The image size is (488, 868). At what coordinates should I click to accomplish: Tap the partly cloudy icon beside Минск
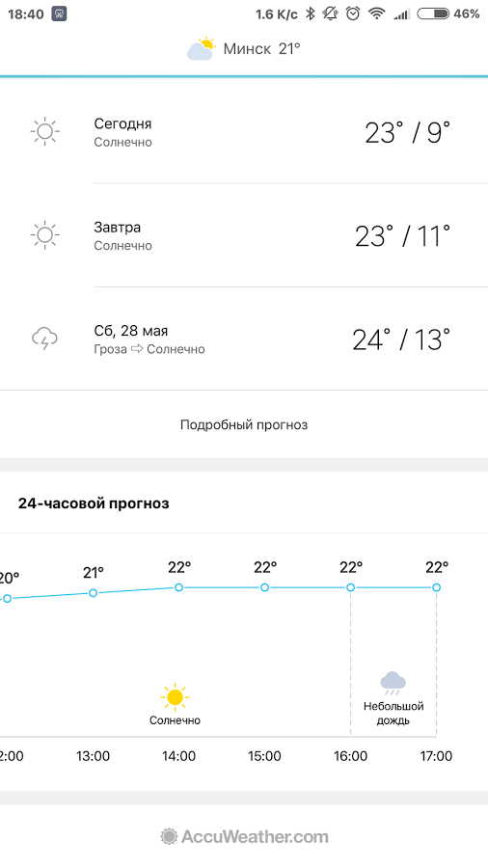coord(201,49)
